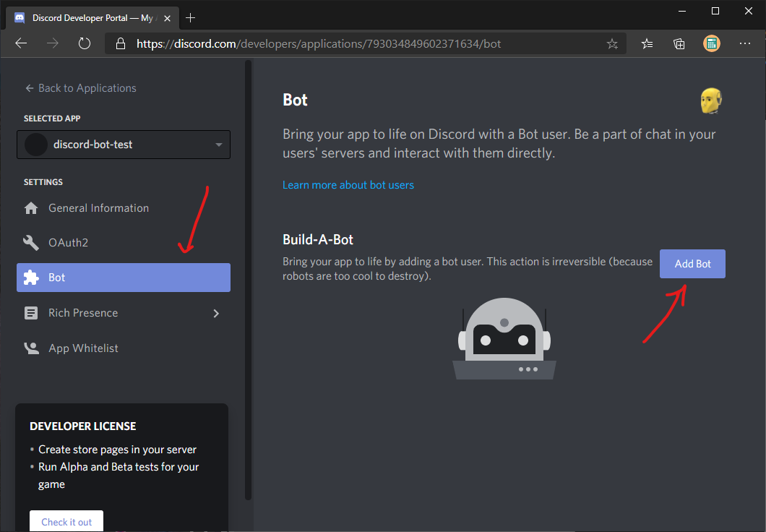Image resolution: width=766 pixels, height=532 pixels.
Task: Click the Discord favicon on the tab
Action: pos(20,18)
